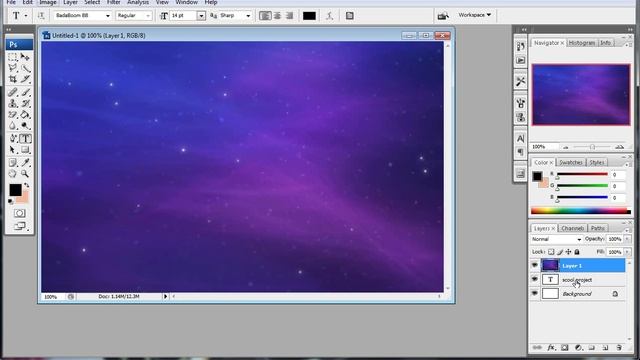Select the Move tool
This screenshot has height=360, width=640.
pyautogui.click(x=25, y=57)
